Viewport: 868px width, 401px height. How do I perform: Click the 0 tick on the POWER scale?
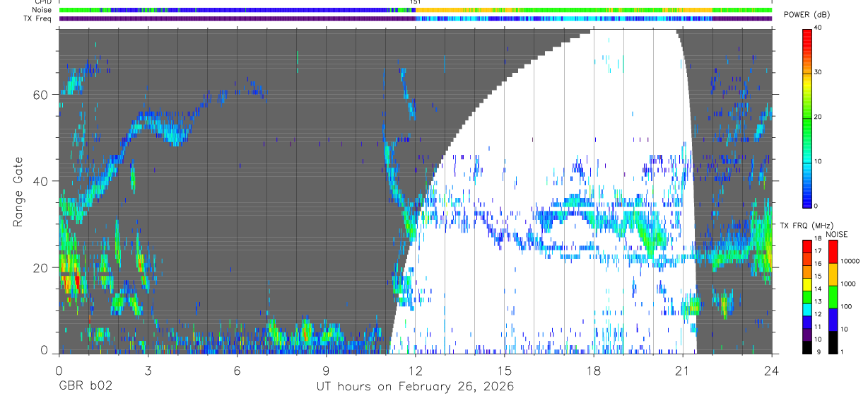tap(816, 206)
